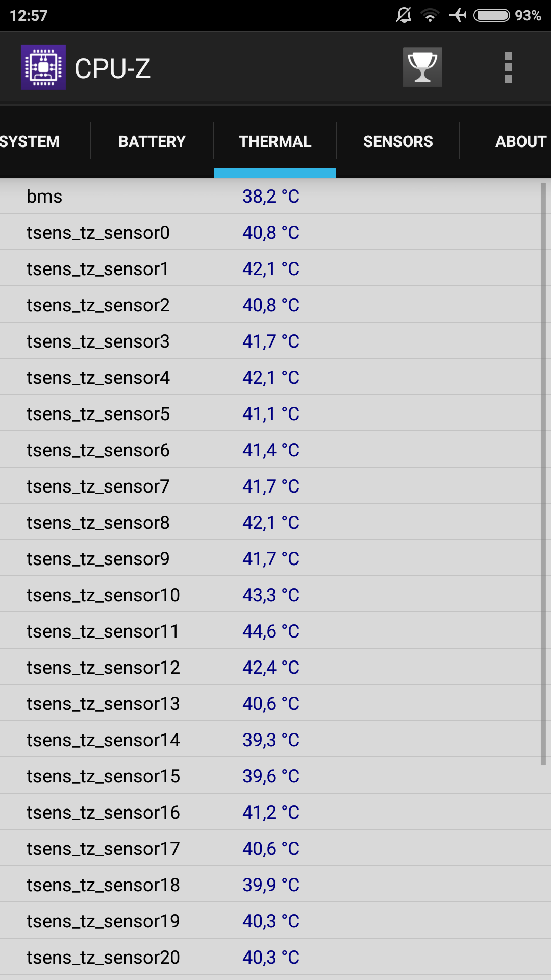Viewport: 551px width, 980px height.
Task: Tap the muted notification bell icon
Action: (x=404, y=15)
